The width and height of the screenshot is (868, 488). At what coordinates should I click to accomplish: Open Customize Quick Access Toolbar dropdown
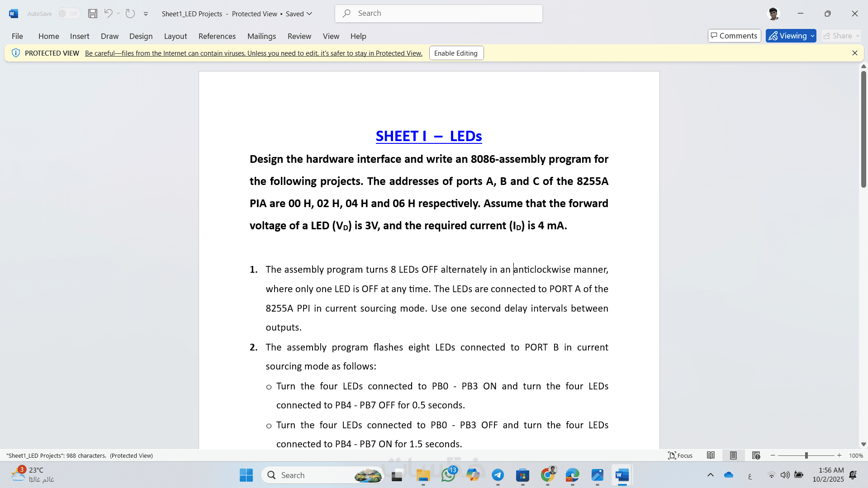pos(146,14)
